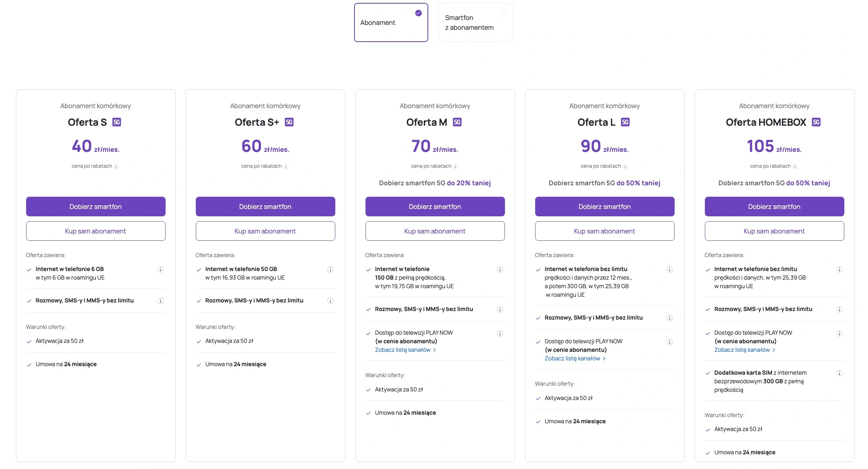Click info icon beside Oferta S+ 50 GB internet
This screenshot has width=868, height=469.
[330, 269]
